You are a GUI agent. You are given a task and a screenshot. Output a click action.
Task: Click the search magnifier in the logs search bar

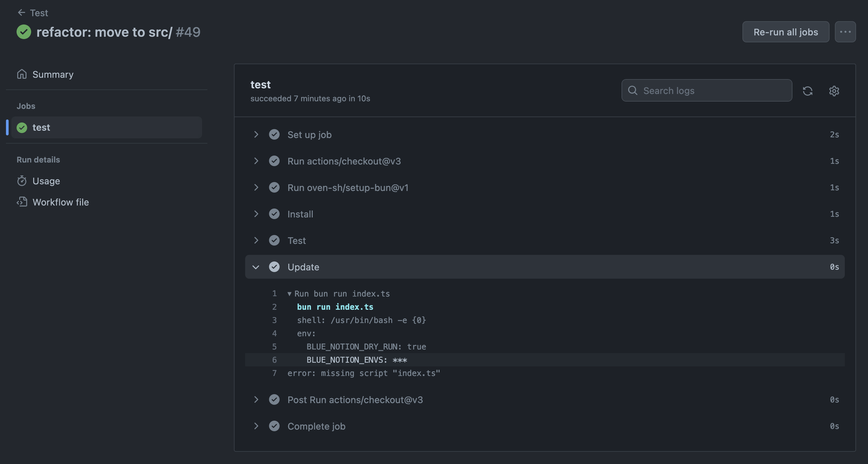(x=633, y=90)
